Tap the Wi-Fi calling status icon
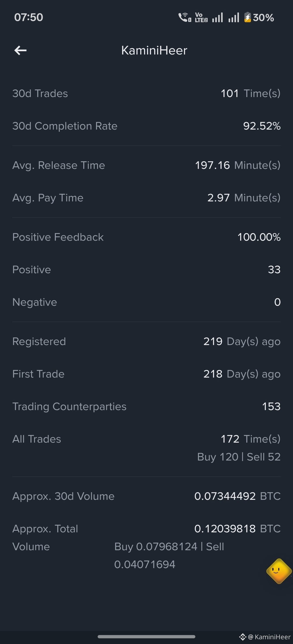The height and width of the screenshot is (644, 293). [x=185, y=17]
